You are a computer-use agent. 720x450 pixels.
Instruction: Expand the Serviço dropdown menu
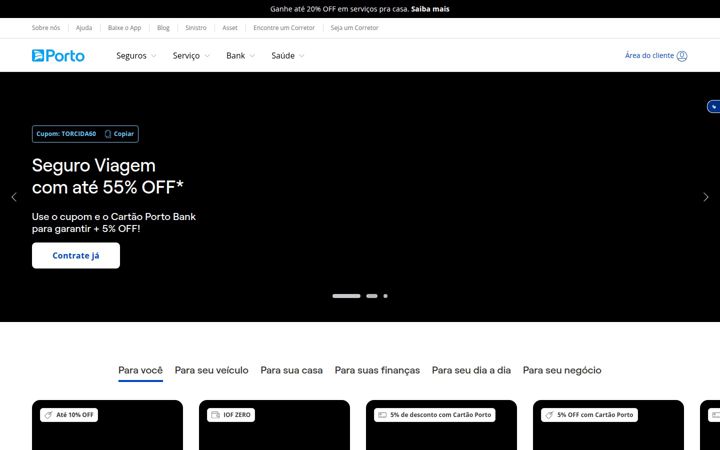(191, 56)
